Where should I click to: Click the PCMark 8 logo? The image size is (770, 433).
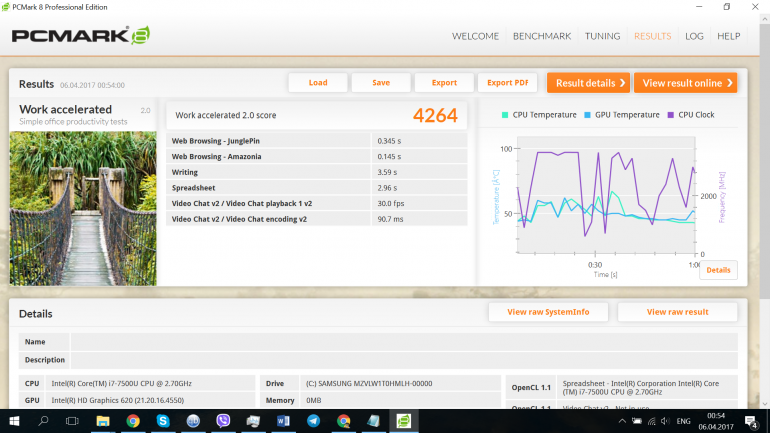[81, 35]
